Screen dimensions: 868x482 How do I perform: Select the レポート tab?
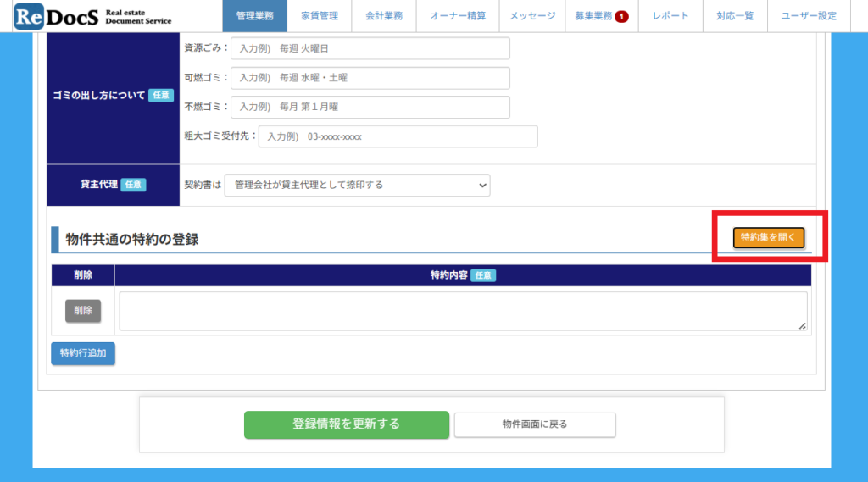click(670, 16)
